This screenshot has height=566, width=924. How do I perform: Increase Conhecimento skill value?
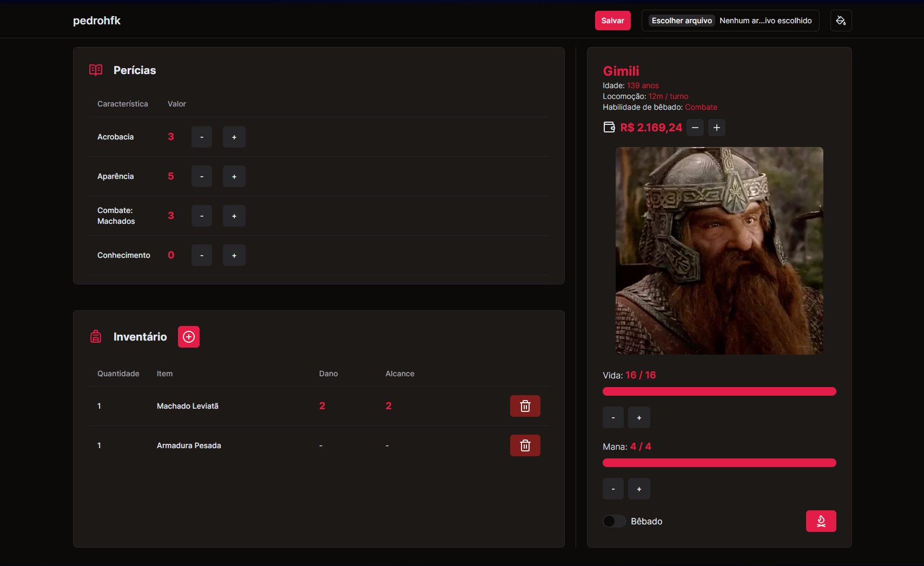click(x=234, y=255)
